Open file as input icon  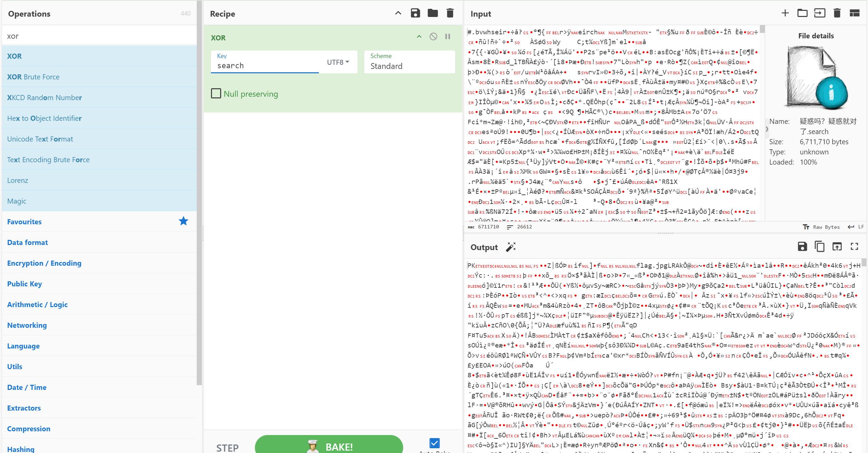[x=819, y=13]
